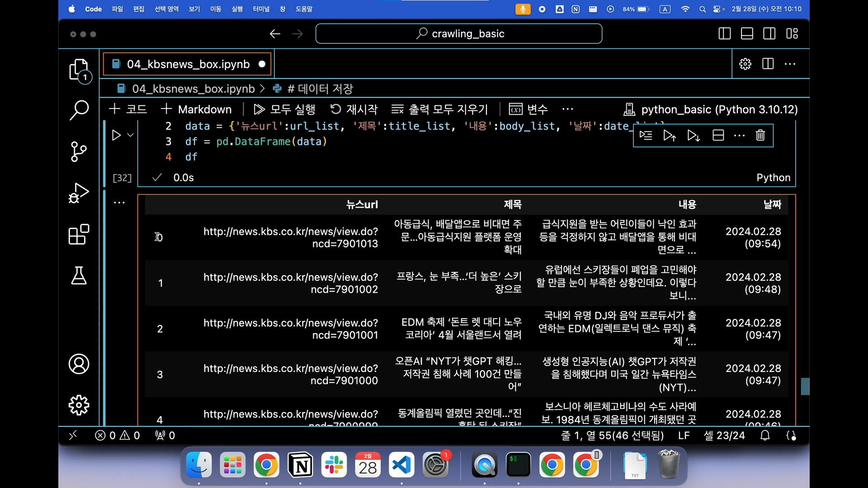
Task: Open the 터미널 menu in menu bar
Action: click(261, 9)
